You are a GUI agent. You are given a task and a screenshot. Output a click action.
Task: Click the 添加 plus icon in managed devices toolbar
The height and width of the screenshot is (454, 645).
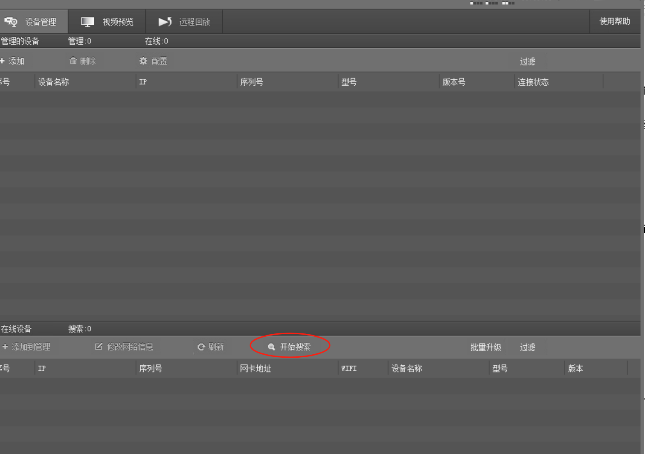[3, 61]
